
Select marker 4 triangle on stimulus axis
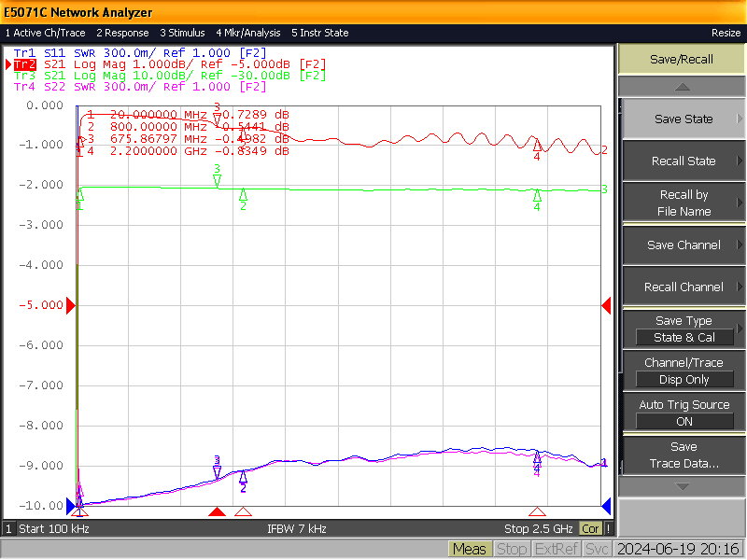point(538,511)
